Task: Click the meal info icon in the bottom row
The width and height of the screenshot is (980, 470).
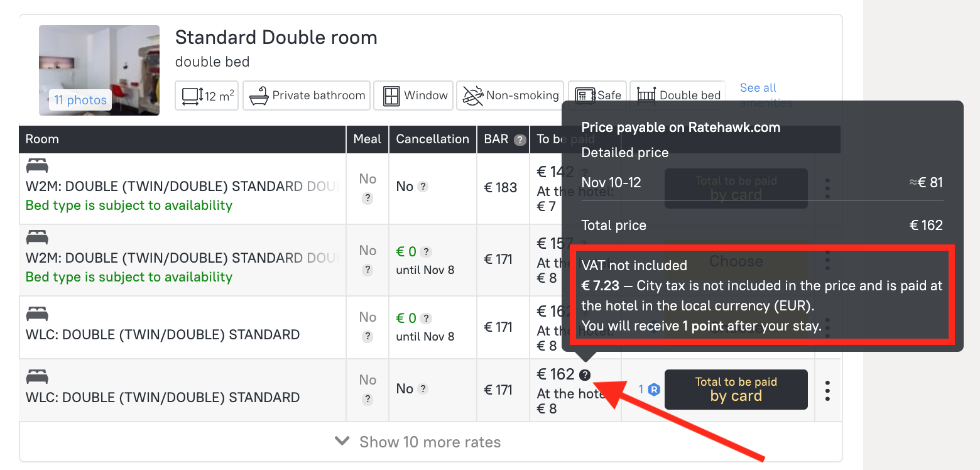Action: coord(367,399)
